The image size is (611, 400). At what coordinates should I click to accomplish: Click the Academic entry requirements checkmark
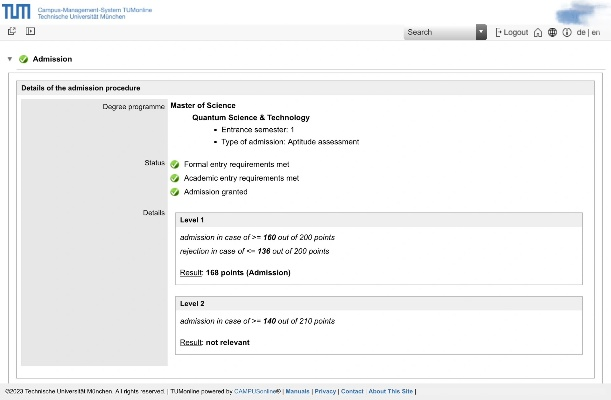coord(175,178)
